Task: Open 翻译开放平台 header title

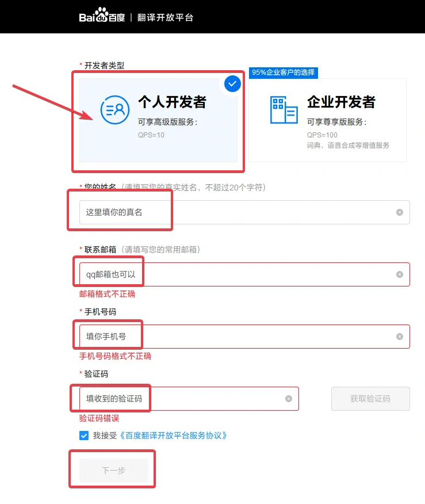Action: pos(165,17)
